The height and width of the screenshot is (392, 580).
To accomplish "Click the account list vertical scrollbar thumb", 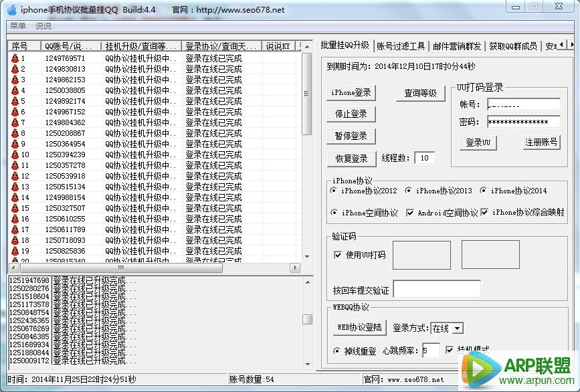I will click(x=306, y=94).
